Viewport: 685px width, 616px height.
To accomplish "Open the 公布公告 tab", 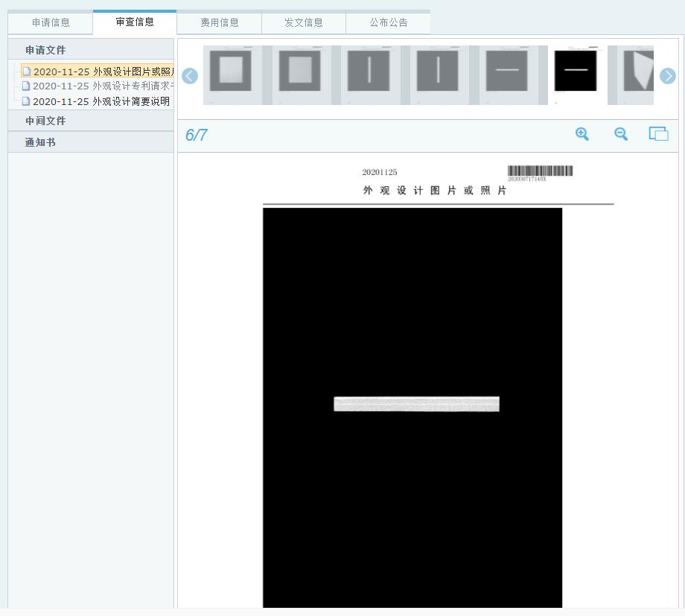I will 389,23.
